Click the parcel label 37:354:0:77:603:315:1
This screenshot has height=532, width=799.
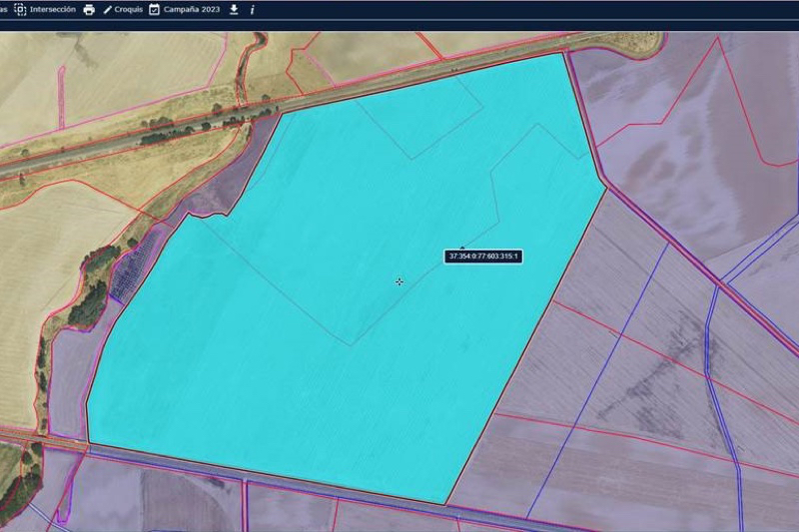pyautogui.click(x=484, y=257)
